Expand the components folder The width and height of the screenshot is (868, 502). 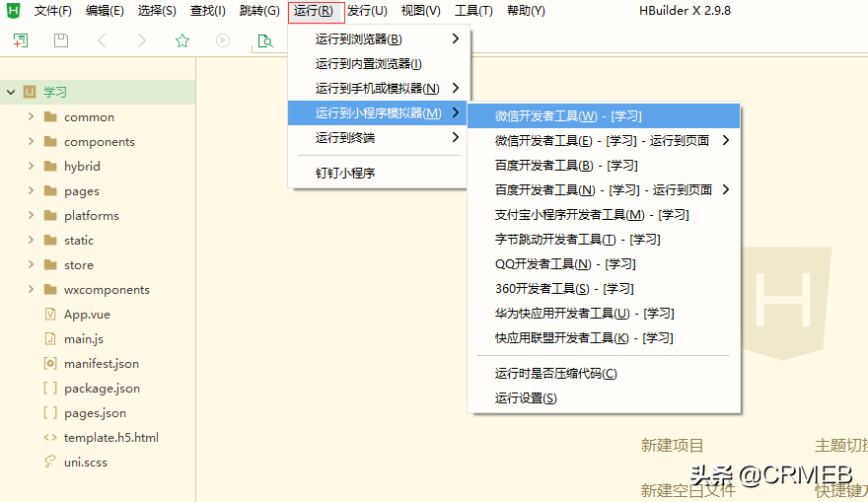[31, 141]
